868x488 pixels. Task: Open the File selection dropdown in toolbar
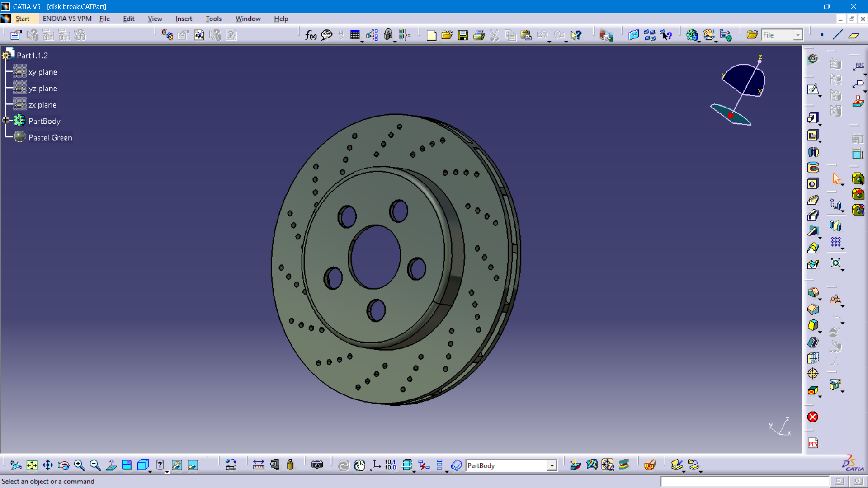pyautogui.click(x=797, y=35)
